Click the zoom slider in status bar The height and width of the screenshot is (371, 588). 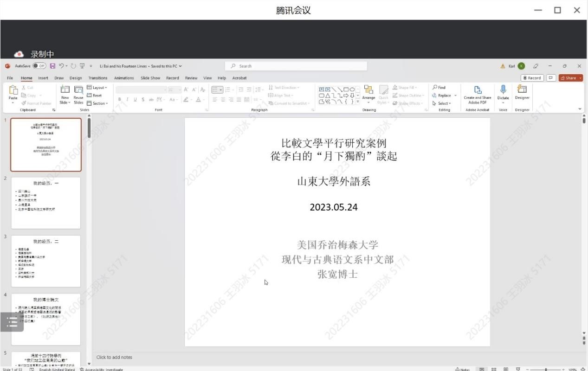pos(546,370)
